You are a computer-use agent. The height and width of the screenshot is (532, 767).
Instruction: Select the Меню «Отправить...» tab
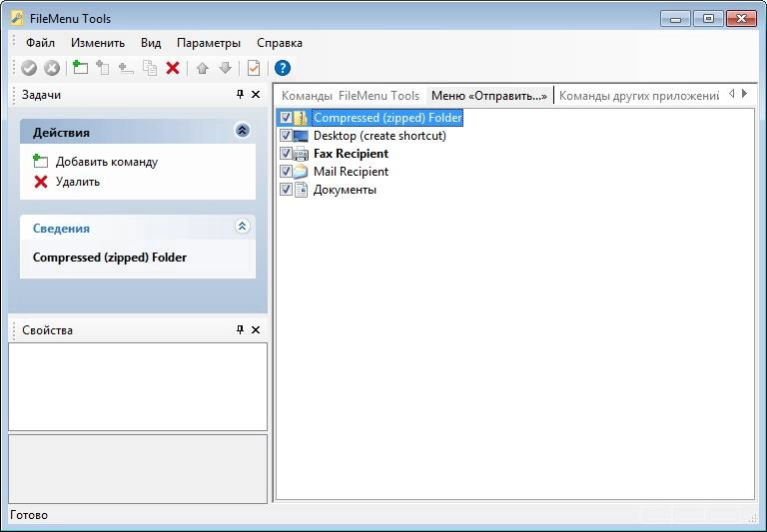pyautogui.click(x=489, y=96)
